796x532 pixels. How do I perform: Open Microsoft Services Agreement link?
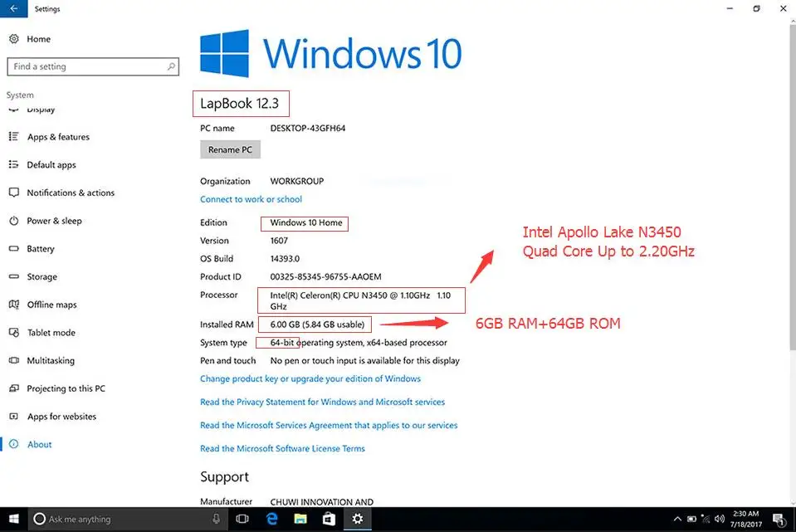click(x=329, y=425)
